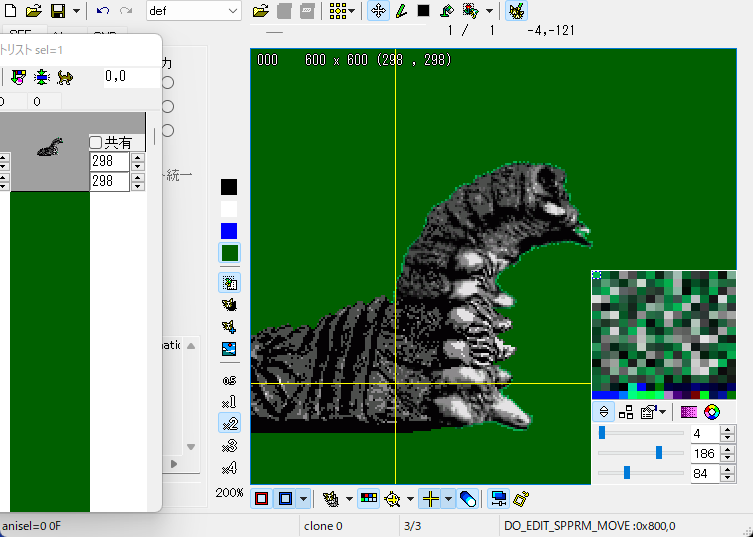
Task: Set zoom to x1
Action: (230, 402)
